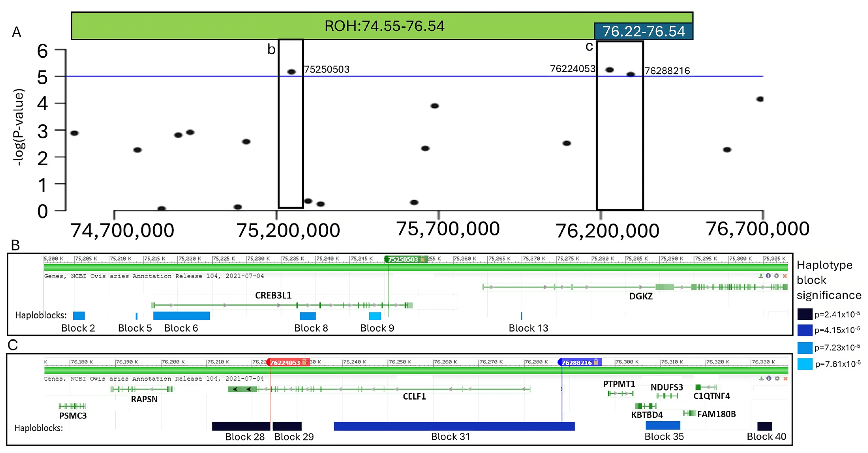868x453 pixels.
Task: Click the dark Block 29 haploblock bar
Action: point(287,426)
